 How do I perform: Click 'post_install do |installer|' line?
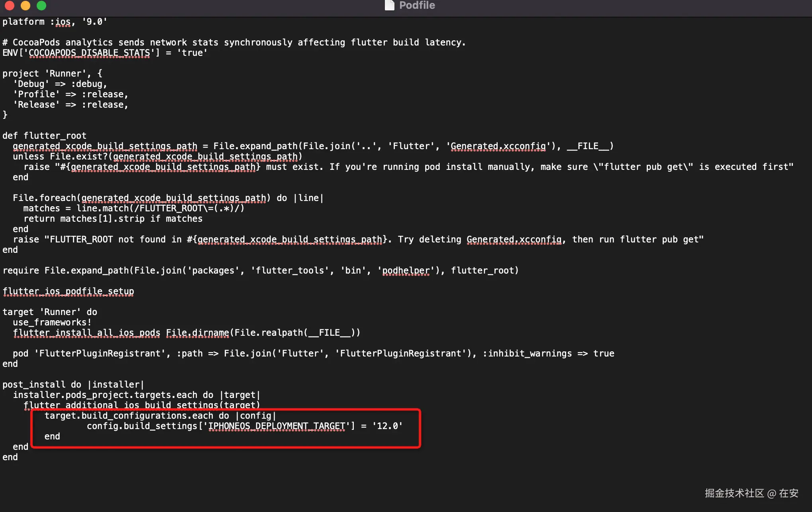pyautogui.click(x=73, y=385)
